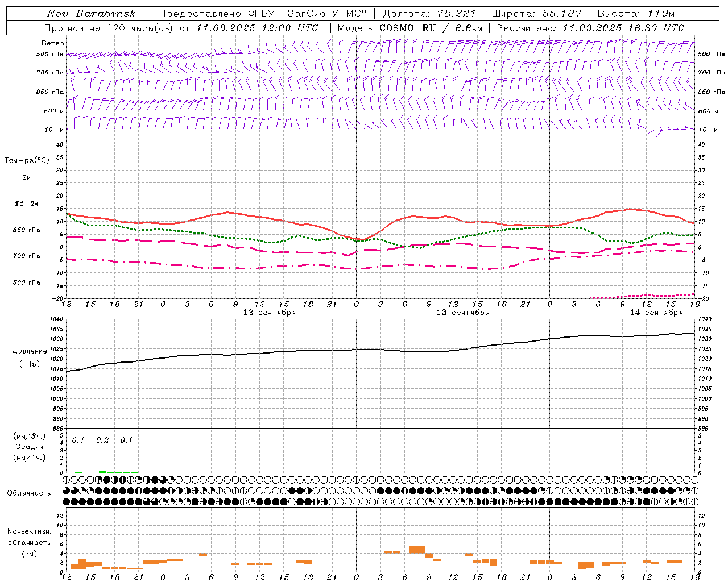Screen dimensions: 728x582
Task: Click the dashed line sample under 'Td 2м'
Action: point(26,210)
